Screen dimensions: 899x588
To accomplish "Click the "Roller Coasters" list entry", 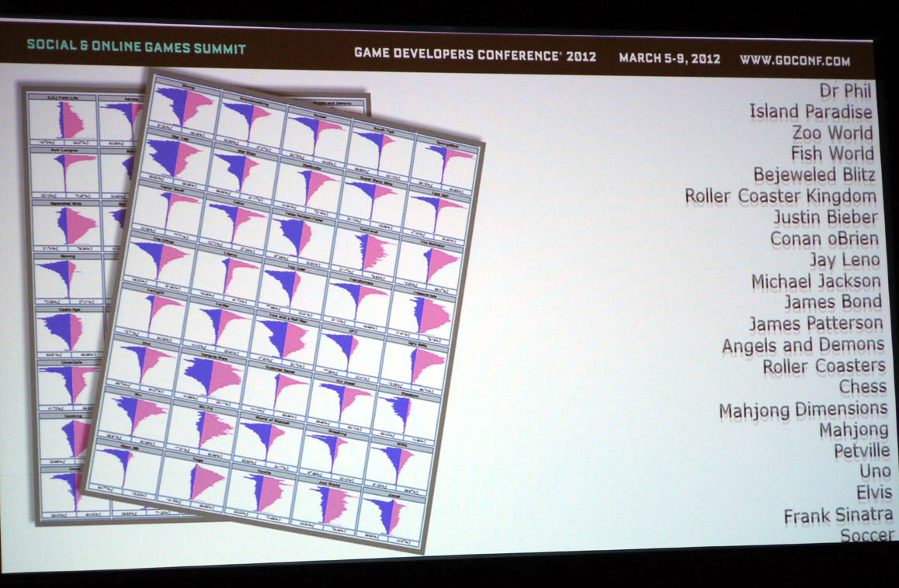I will click(x=824, y=366).
